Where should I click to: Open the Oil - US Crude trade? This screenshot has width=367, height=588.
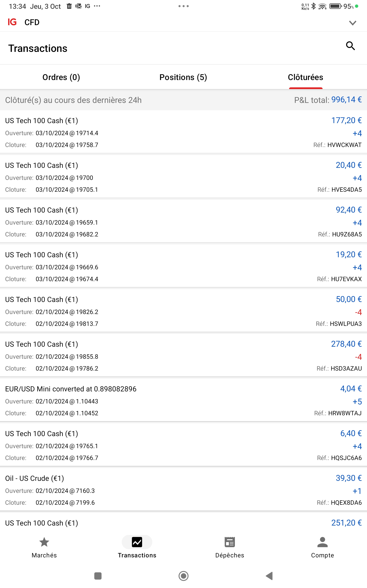183,490
